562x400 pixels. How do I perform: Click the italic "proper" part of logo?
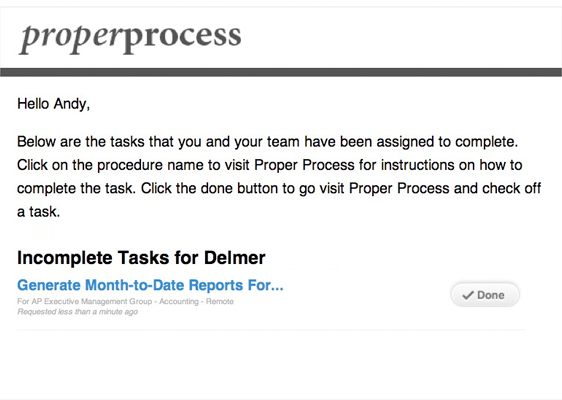click(x=70, y=39)
